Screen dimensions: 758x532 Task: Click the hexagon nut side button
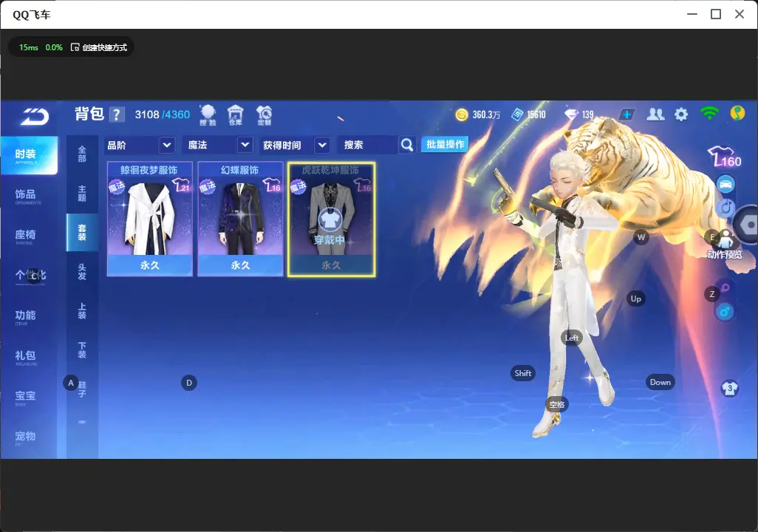click(x=748, y=225)
